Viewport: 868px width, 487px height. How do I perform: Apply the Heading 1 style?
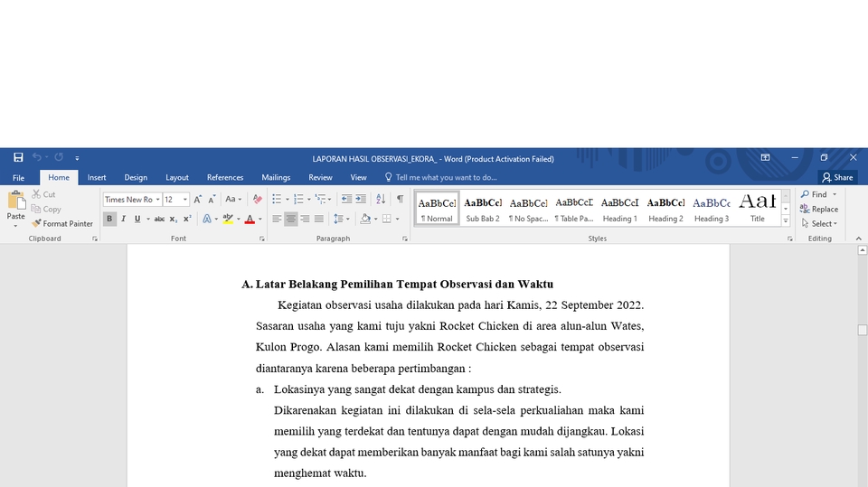click(x=620, y=210)
